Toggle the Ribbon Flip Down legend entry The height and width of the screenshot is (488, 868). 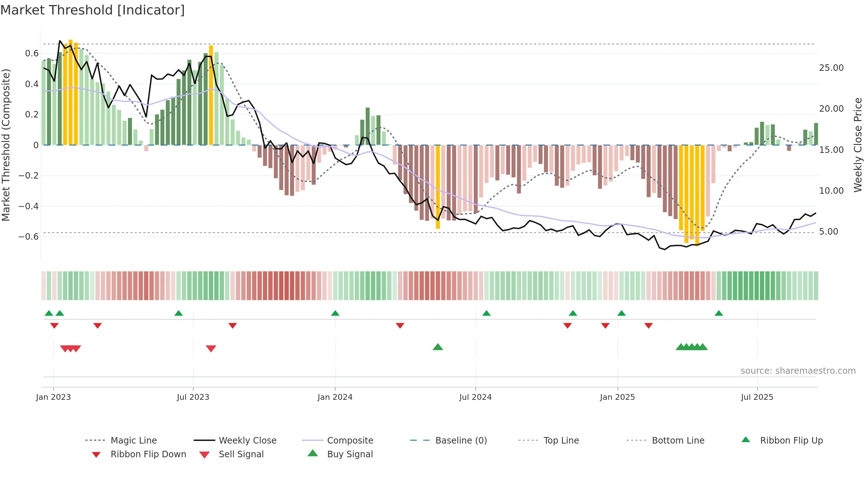point(139,454)
